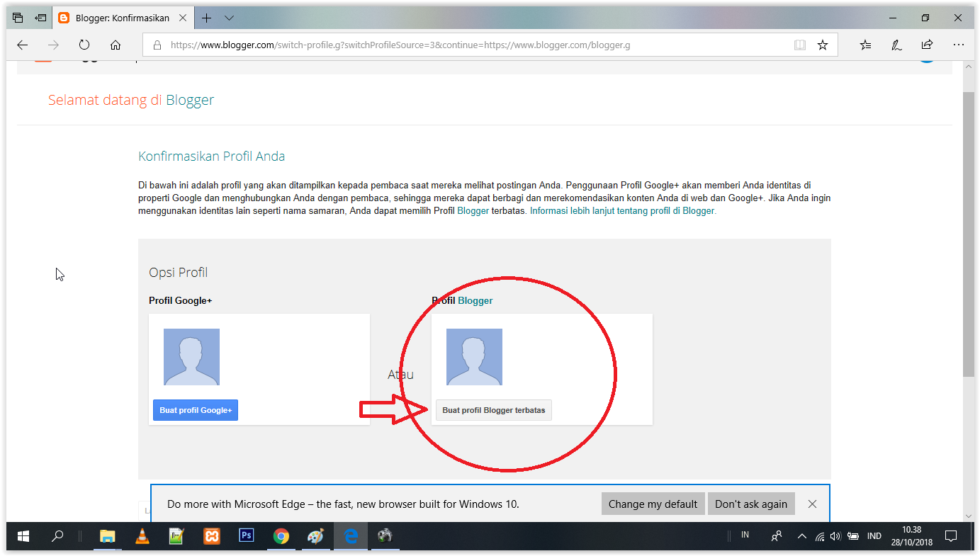The height and width of the screenshot is (556, 980).
Task: Click the Profil Google+ label
Action: tap(181, 300)
